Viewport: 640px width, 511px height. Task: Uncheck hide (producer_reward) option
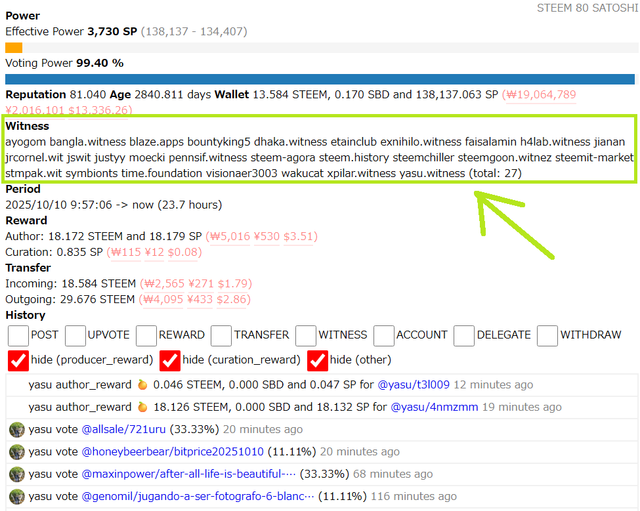coord(18,360)
